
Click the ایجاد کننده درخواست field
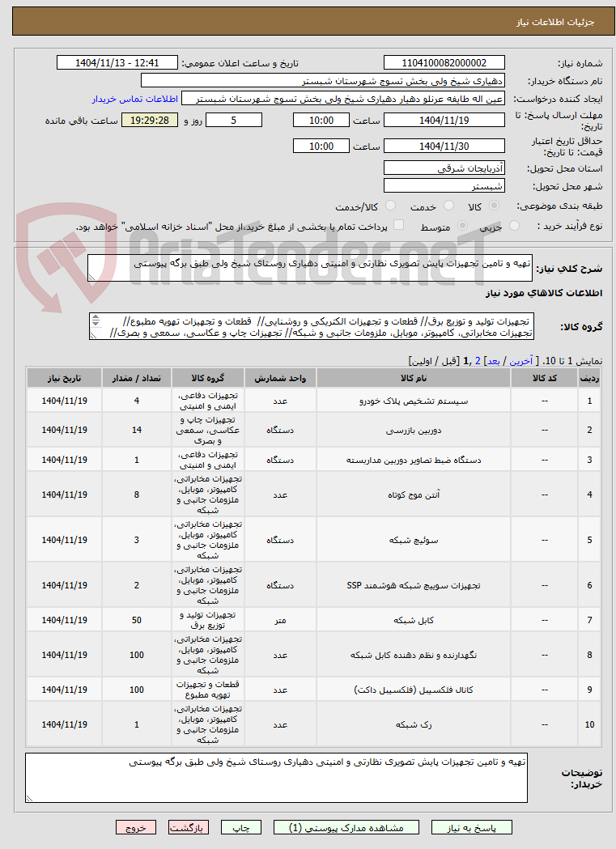(x=343, y=99)
